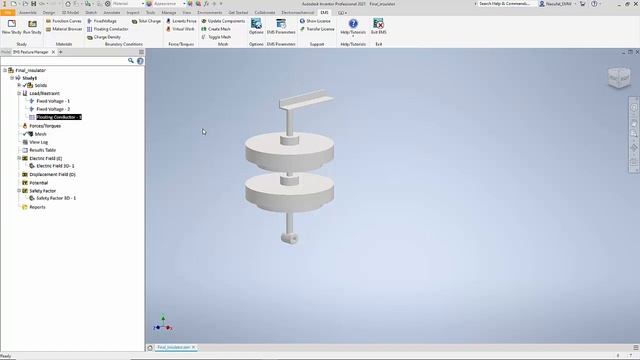Image resolution: width=640 pixels, height=360 pixels.
Task: Expand the Solids node
Action: (19, 85)
